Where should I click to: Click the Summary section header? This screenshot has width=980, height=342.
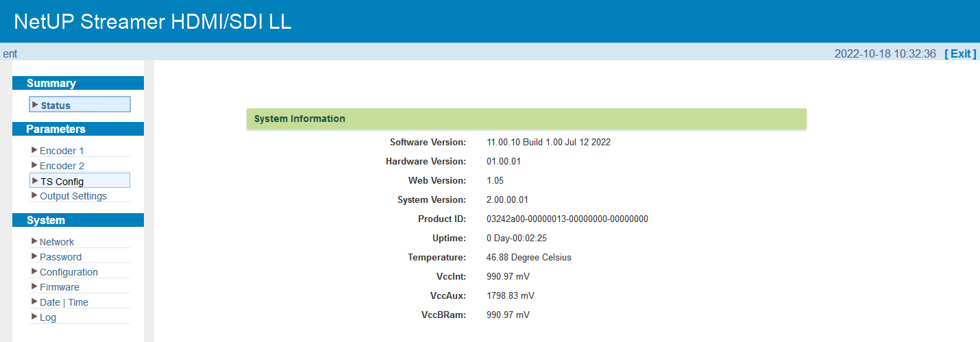click(x=78, y=83)
